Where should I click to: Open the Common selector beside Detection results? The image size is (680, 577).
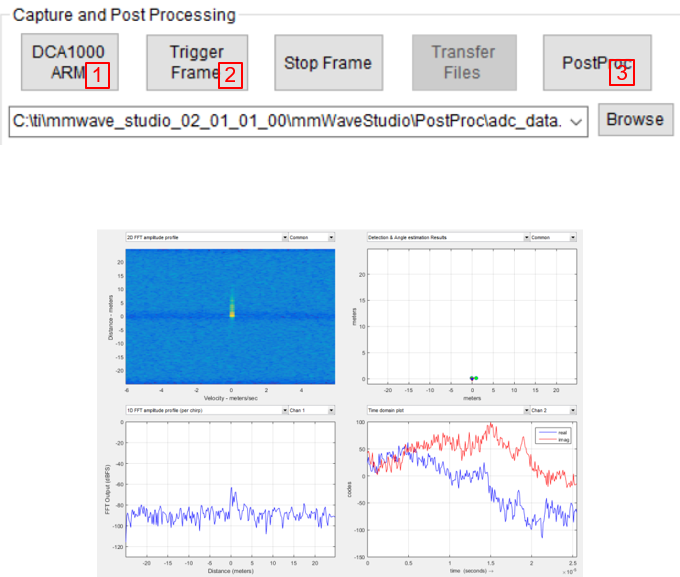tap(553, 238)
